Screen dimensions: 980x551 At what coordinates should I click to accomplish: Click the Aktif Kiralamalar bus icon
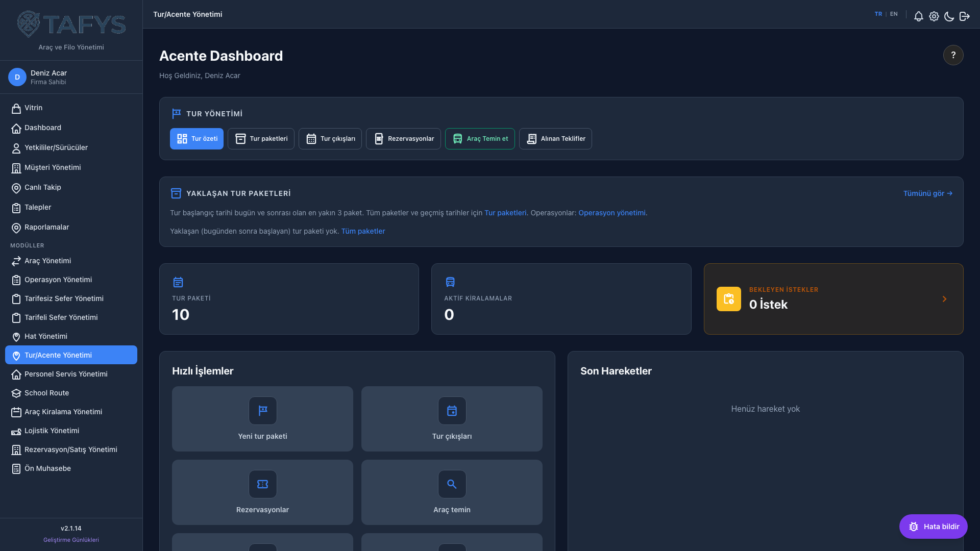click(450, 282)
